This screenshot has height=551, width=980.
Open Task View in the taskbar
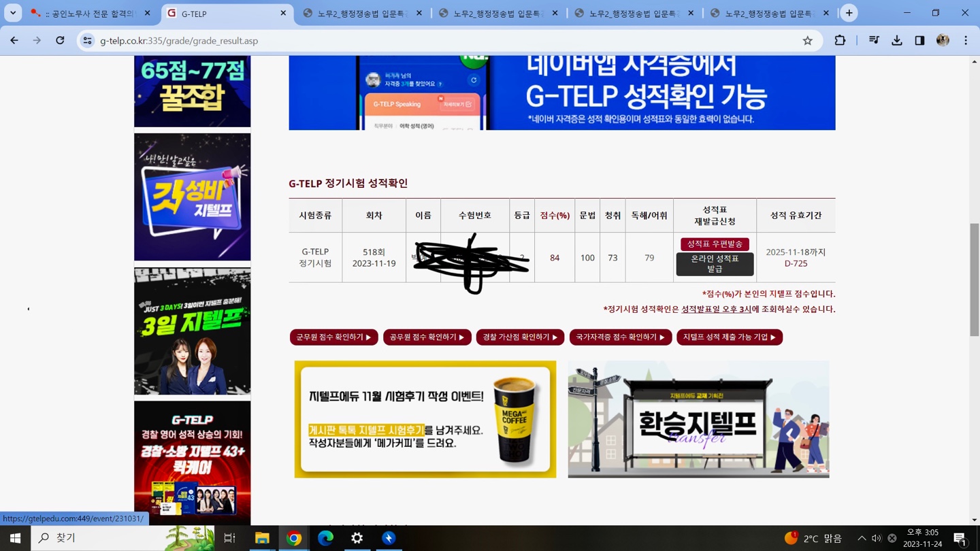pos(229,538)
